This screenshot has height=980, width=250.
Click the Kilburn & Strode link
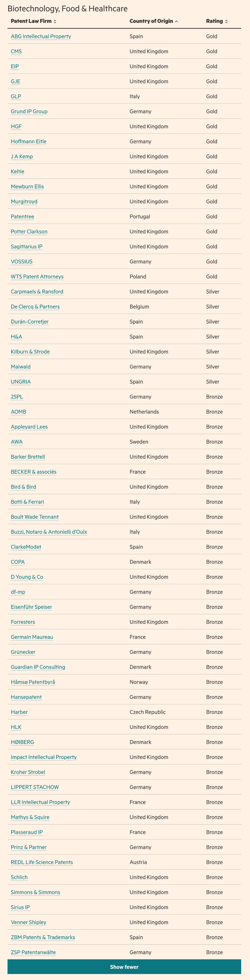[x=30, y=352]
